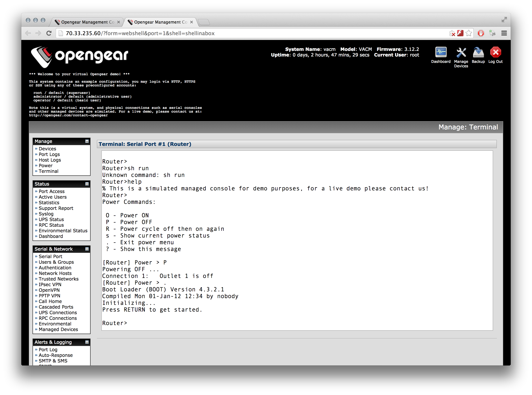Open PPTP VPN link
The height and width of the screenshot is (395, 532).
50,296
